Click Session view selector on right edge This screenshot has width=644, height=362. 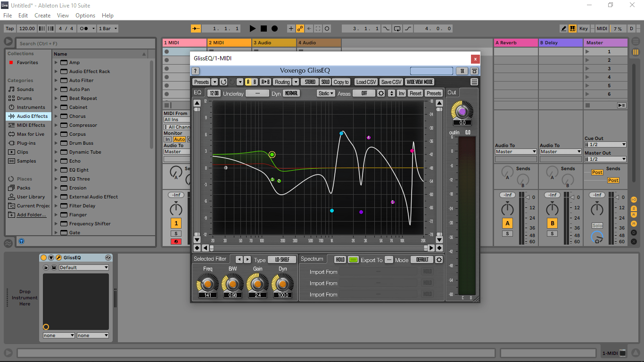click(x=636, y=52)
